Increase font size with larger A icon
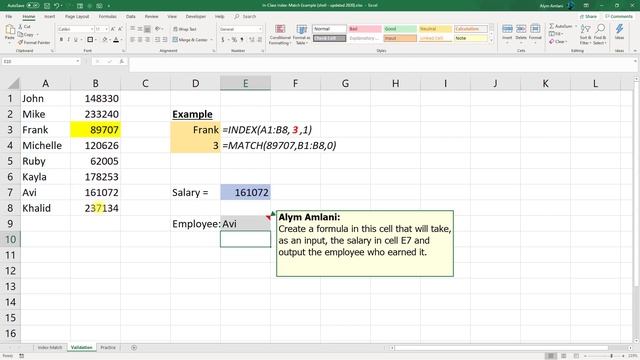The width and height of the screenshot is (640, 360). coord(113,29)
